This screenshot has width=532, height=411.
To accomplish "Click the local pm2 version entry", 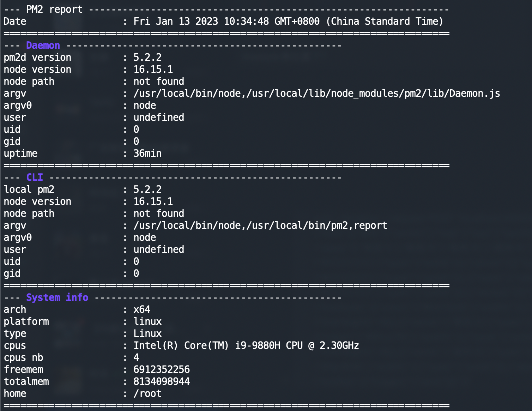I will coord(147,189).
